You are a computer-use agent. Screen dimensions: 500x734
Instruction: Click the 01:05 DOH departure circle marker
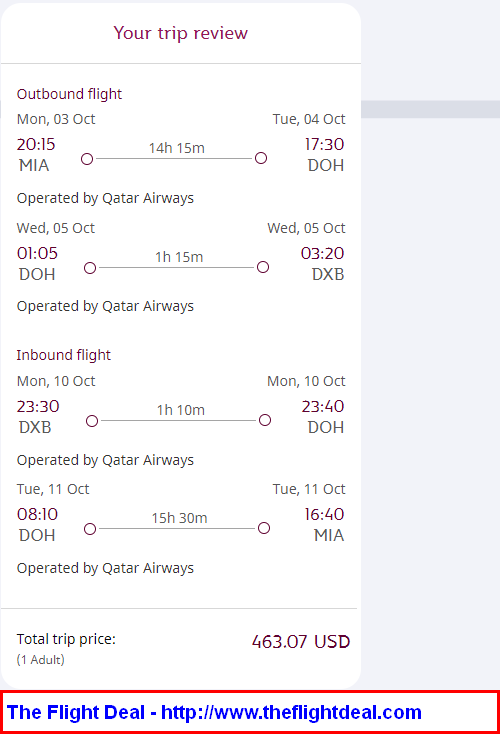pyautogui.click(x=90, y=268)
